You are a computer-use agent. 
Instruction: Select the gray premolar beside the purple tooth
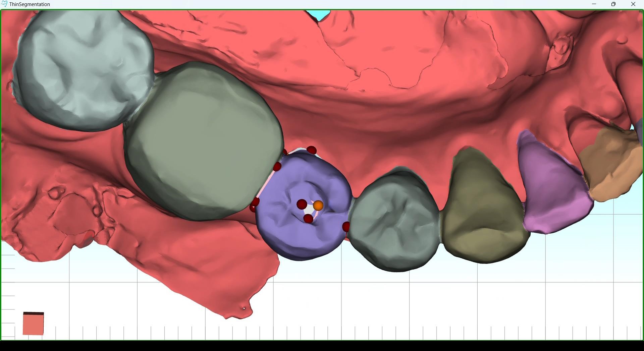point(394,220)
